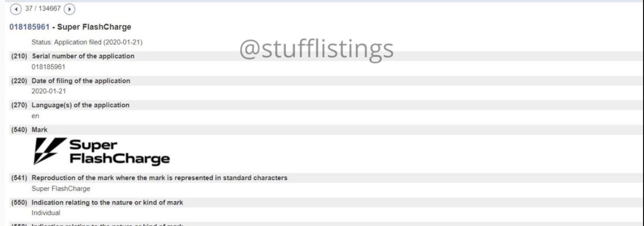
Task: Click the Individual mark kind value
Action: (x=43, y=213)
